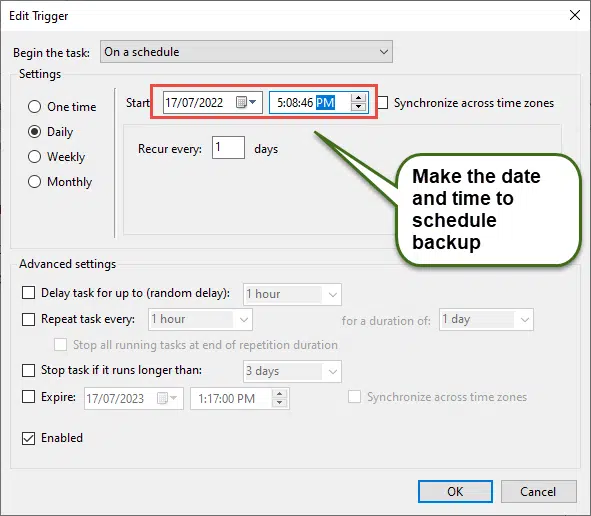Select the Weekly radio button
Viewport: 591px width, 516px height.
(34, 156)
